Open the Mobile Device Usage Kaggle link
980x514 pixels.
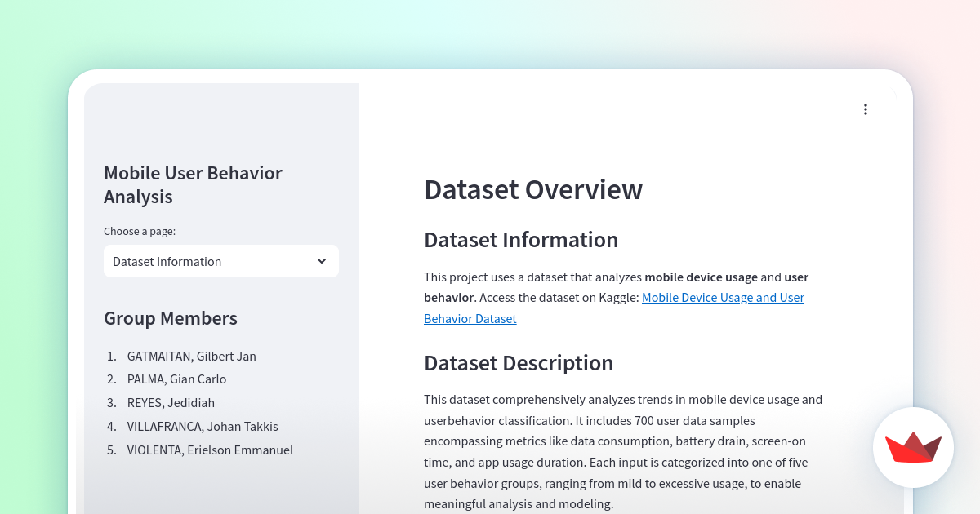723,297
